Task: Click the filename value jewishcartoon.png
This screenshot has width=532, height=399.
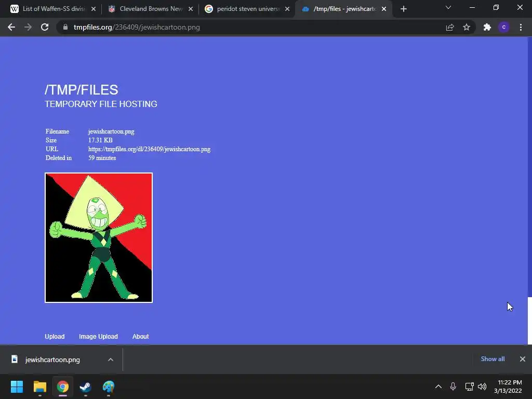Action: point(111,131)
